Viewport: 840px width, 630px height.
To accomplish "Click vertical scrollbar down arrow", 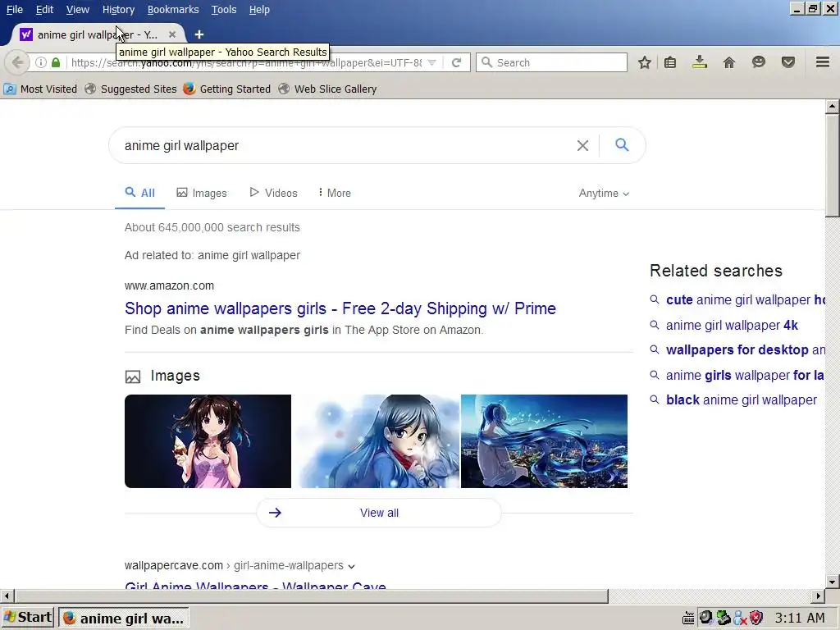I will [832, 582].
